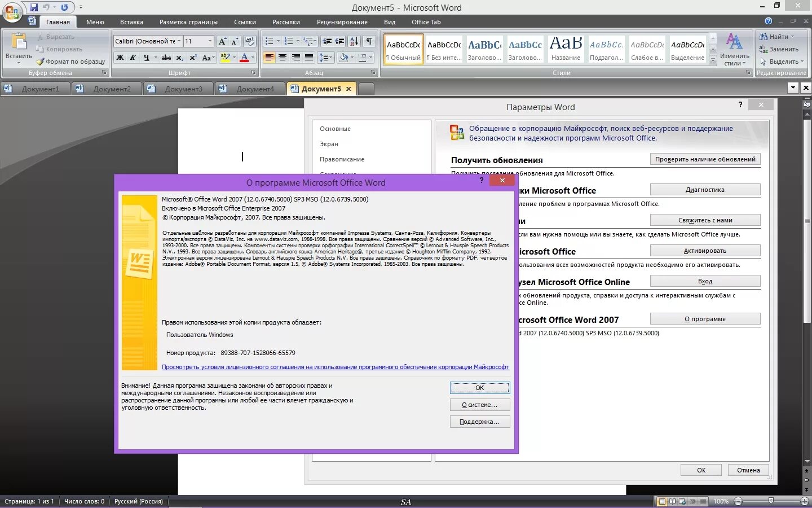Select the Обычный style thumbnail
Viewport: 812px width, 508px height.
pos(404,49)
